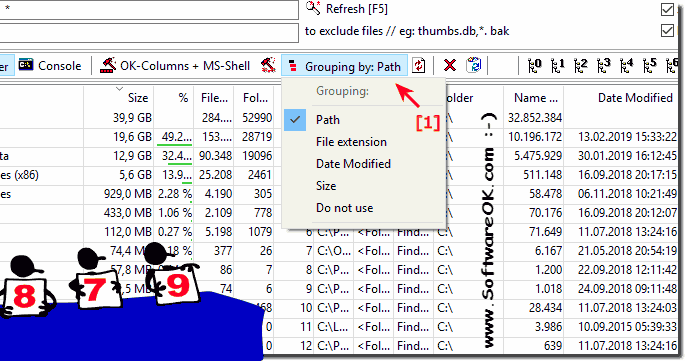Click the 25.208 files count cell
Viewport: 685px width, 361px height.
click(x=215, y=175)
